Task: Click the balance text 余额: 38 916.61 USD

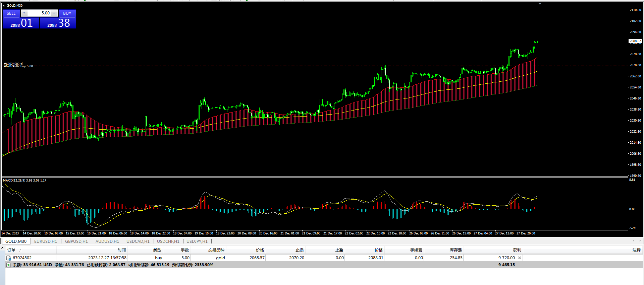Action: click(x=32, y=265)
